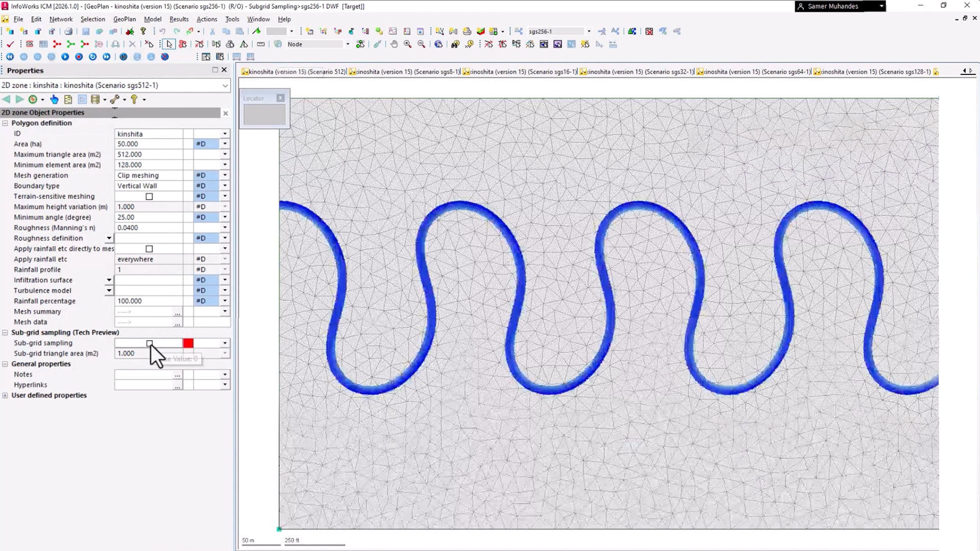Expand the 2D zone object selector dropdown
The width and height of the screenshot is (980, 551).
coord(225,86)
